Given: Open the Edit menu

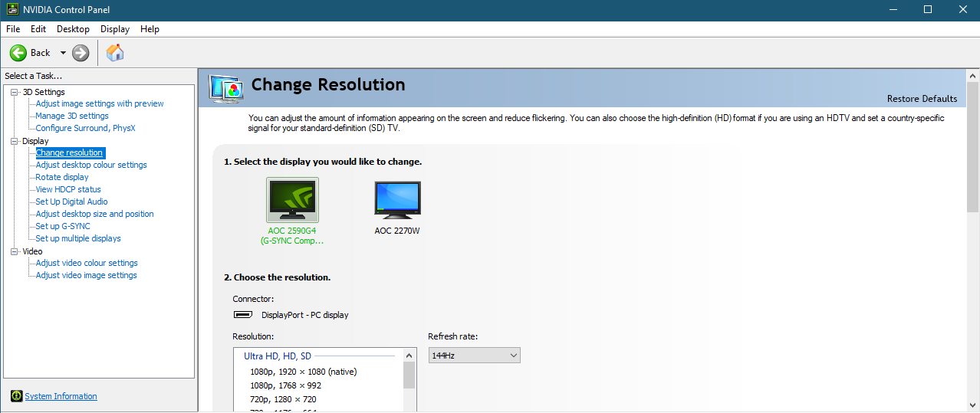Looking at the screenshot, I should pos(38,29).
